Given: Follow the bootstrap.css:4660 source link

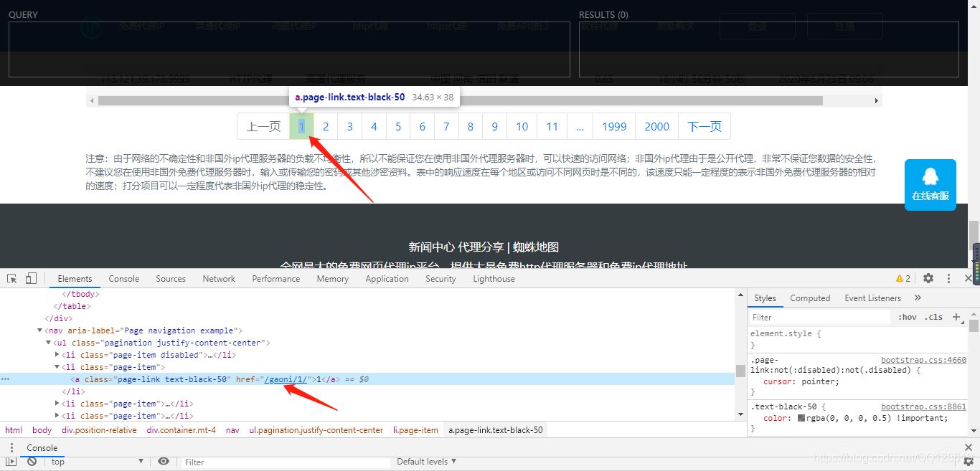Looking at the screenshot, I should 923,359.
